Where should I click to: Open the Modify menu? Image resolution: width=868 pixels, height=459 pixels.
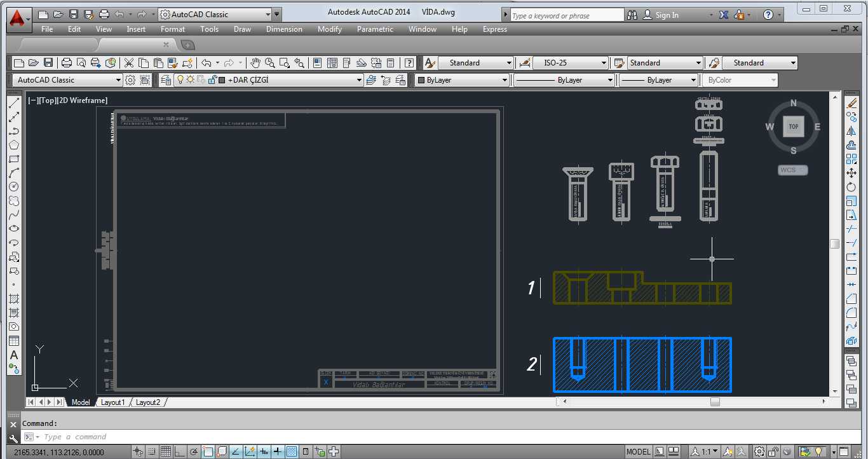(x=330, y=29)
